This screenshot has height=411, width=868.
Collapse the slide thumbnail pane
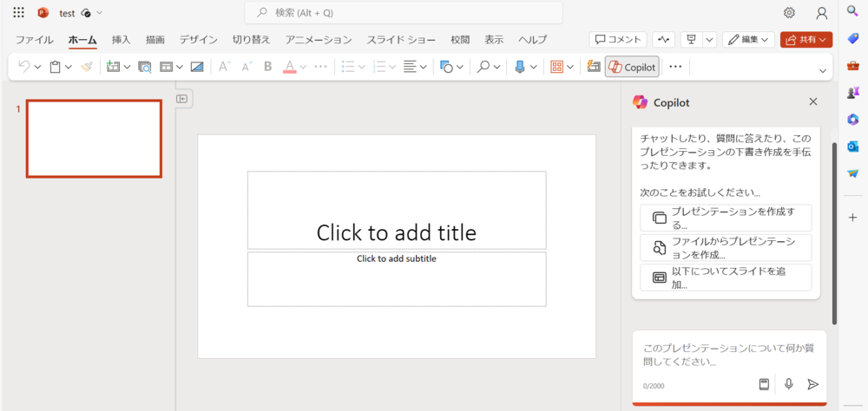click(182, 99)
